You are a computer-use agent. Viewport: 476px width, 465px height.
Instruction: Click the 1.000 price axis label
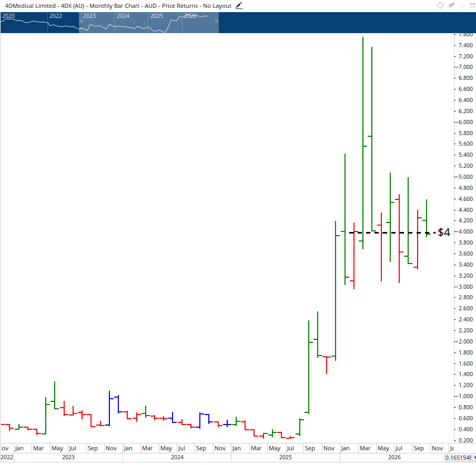[465, 397]
